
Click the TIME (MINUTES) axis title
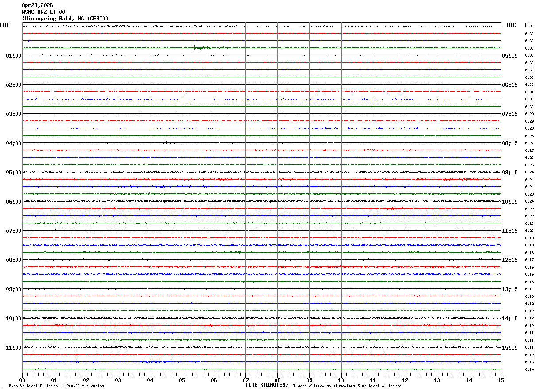click(x=267, y=385)
